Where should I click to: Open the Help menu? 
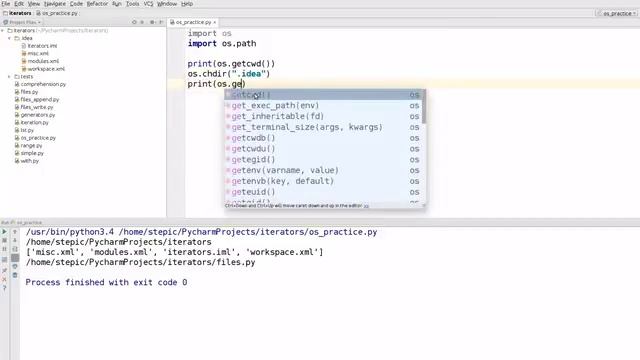pyautogui.click(x=187, y=4)
